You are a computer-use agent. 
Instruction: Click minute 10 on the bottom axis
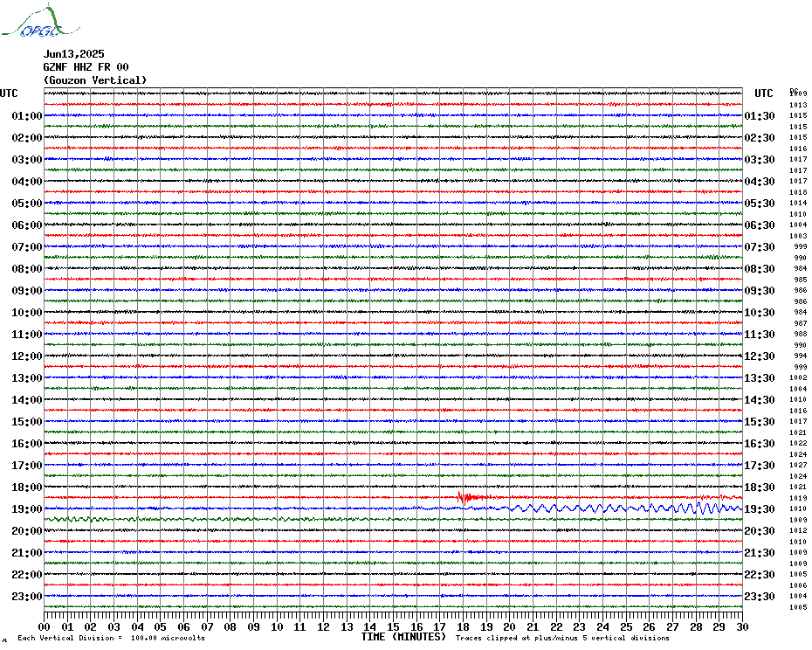click(x=277, y=626)
